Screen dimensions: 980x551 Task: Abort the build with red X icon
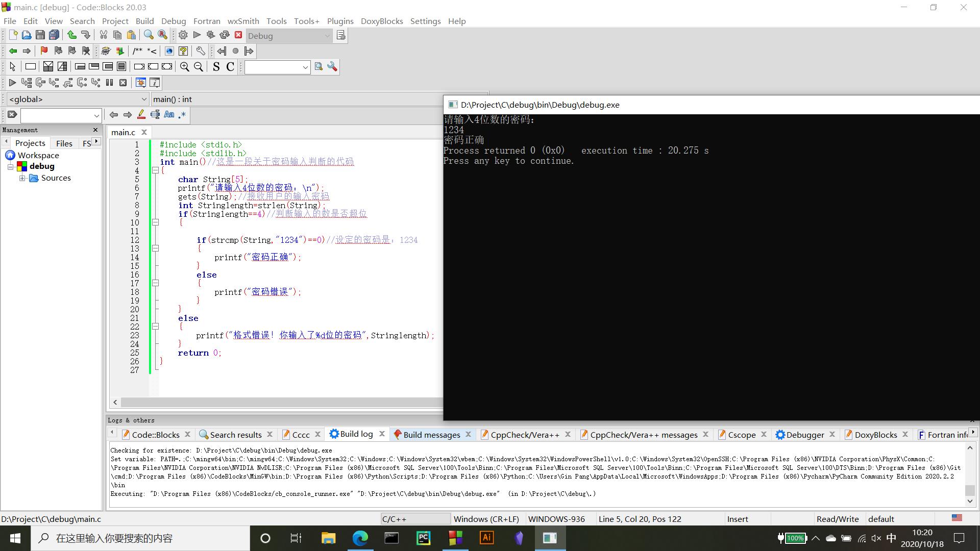[x=238, y=35]
